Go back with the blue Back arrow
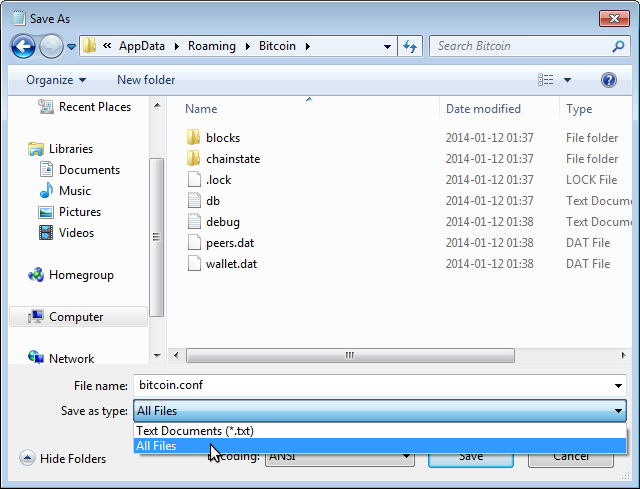 pyautogui.click(x=23, y=47)
